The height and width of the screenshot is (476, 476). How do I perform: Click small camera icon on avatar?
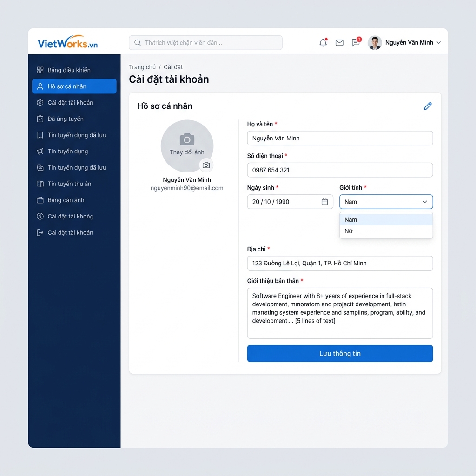coord(206,165)
